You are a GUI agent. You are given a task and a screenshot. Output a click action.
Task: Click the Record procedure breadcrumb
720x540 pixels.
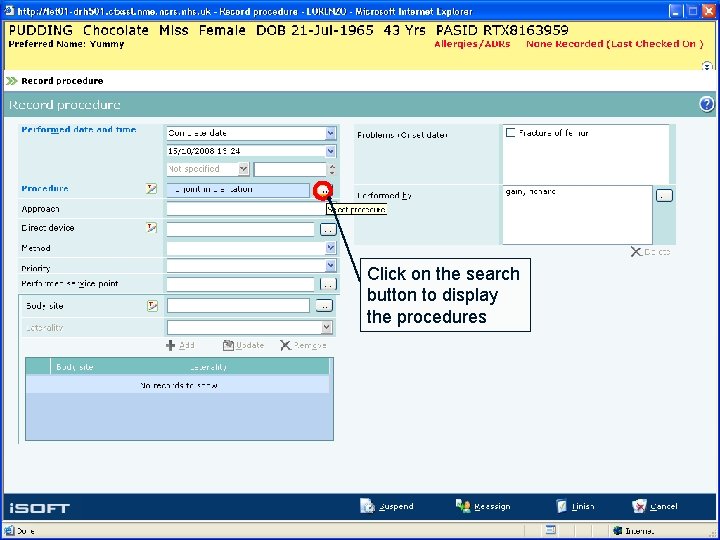tap(62, 81)
